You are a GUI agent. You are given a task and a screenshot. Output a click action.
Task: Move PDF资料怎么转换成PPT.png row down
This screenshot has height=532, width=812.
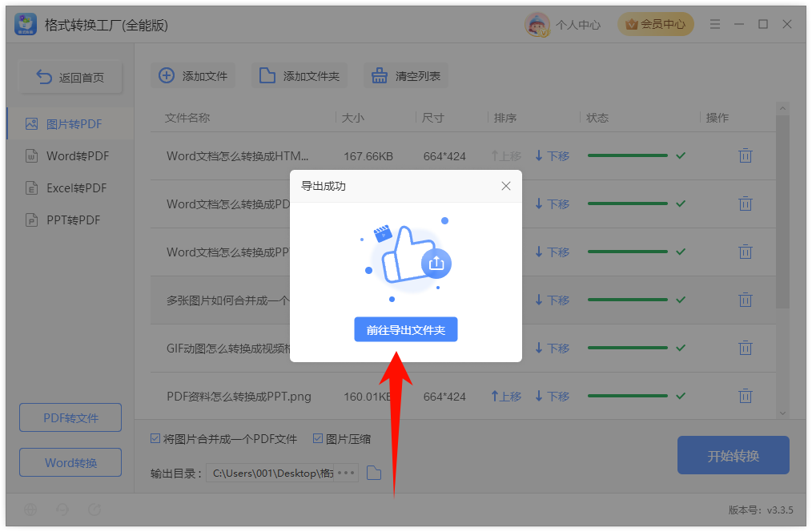552,397
